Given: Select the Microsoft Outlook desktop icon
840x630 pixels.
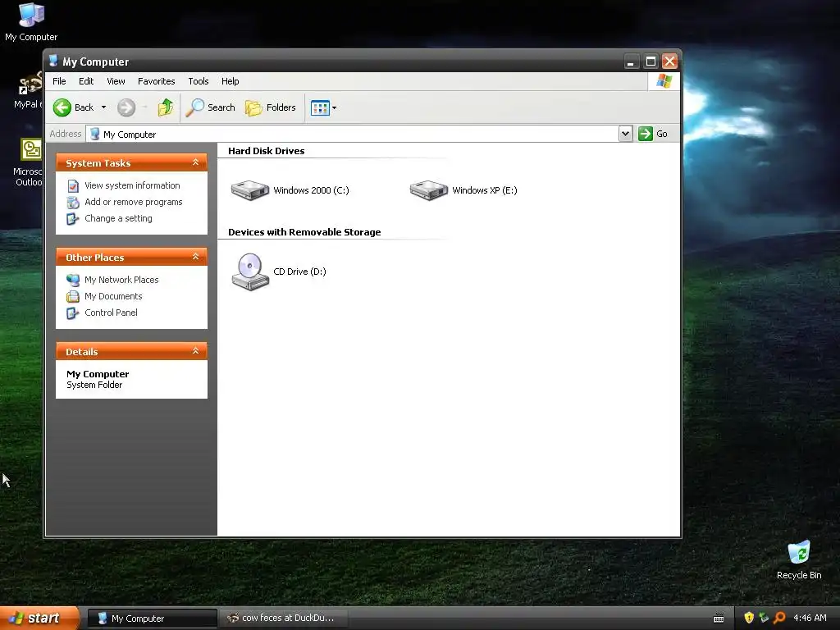Looking at the screenshot, I should [28, 162].
